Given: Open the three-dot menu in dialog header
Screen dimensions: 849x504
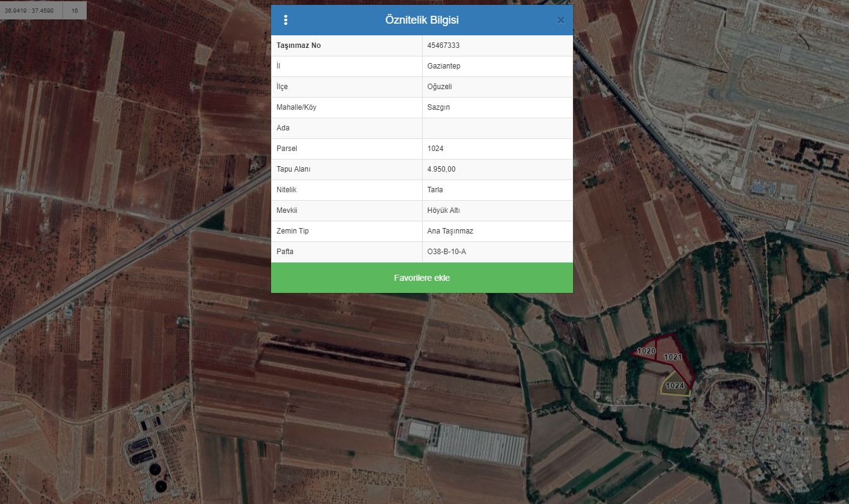Looking at the screenshot, I should pos(286,20).
